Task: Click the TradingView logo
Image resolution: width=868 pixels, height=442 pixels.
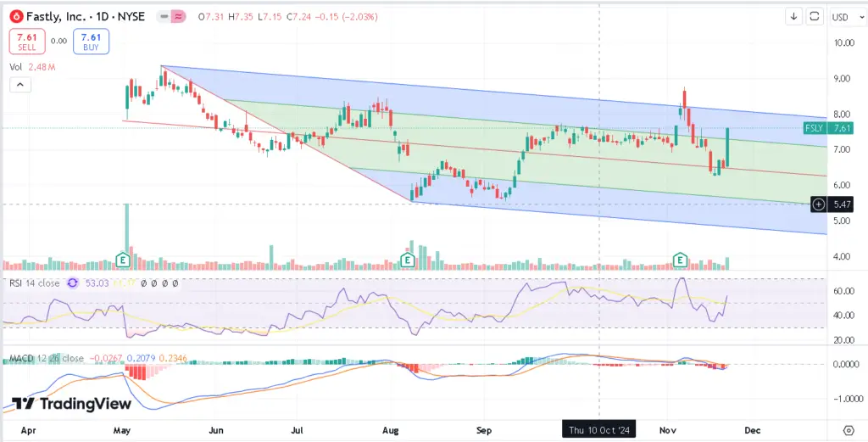Action: [71, 404]
